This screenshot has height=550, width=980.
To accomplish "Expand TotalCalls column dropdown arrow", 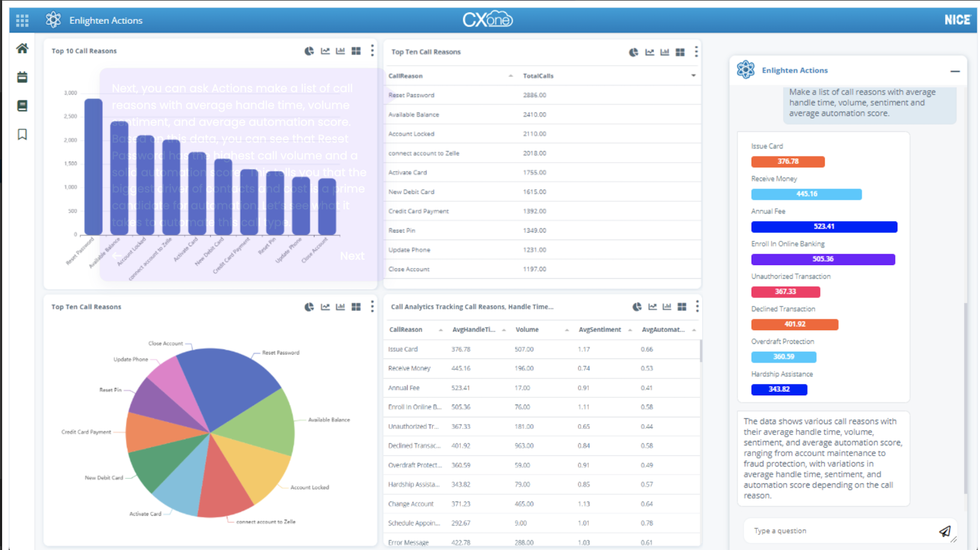I will click(693, 75).
